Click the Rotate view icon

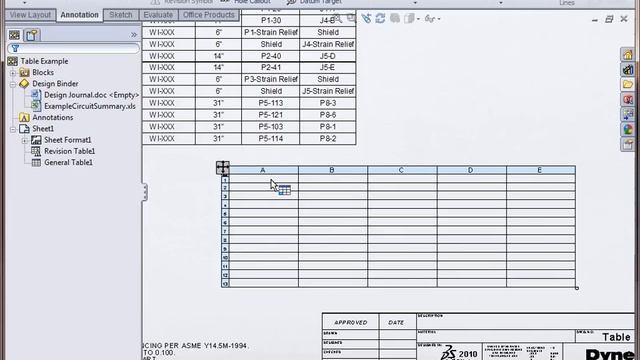point(380,18)
